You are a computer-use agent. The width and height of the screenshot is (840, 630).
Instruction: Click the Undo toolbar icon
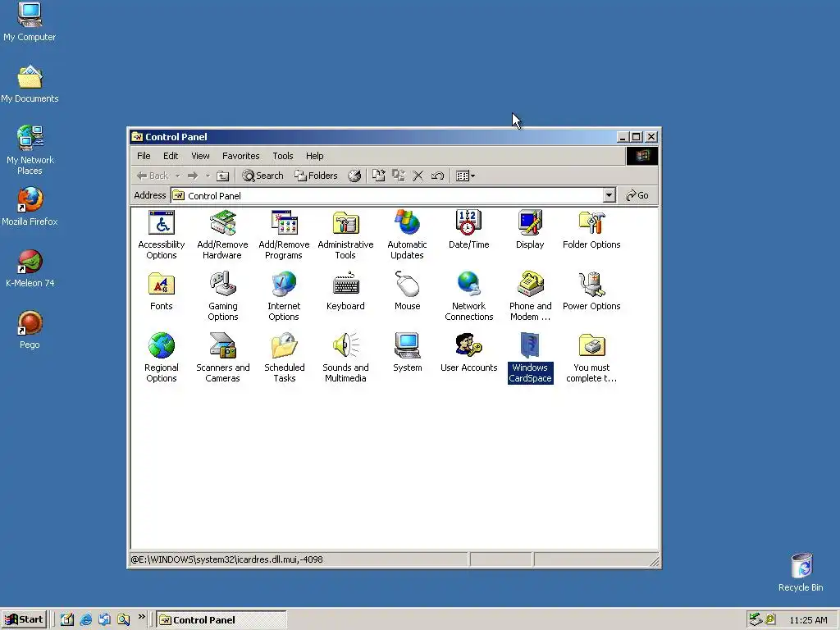point(438,176)
